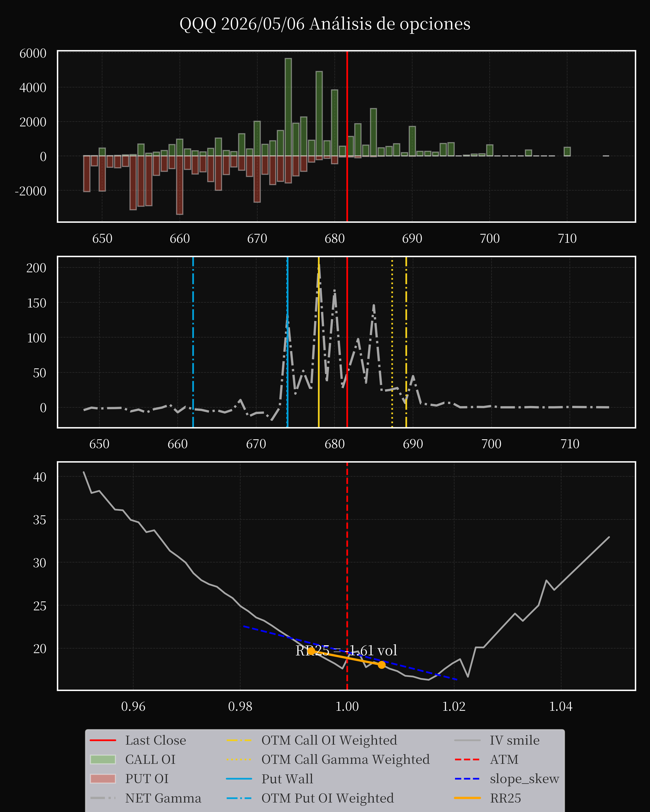Click the solid yellow vertical line in the gamma chart

[319, 342]
